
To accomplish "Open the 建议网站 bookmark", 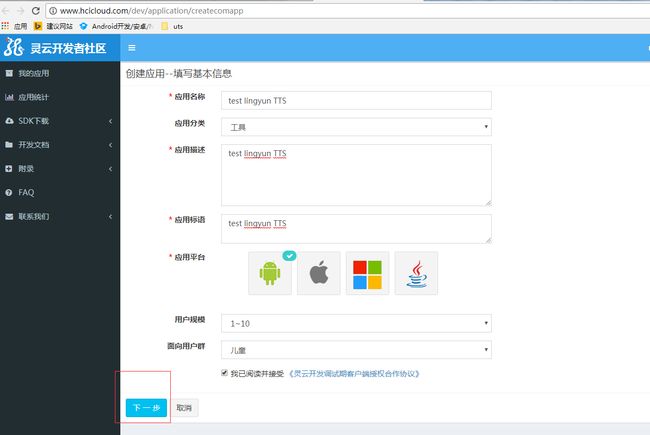I will (53, 26).
